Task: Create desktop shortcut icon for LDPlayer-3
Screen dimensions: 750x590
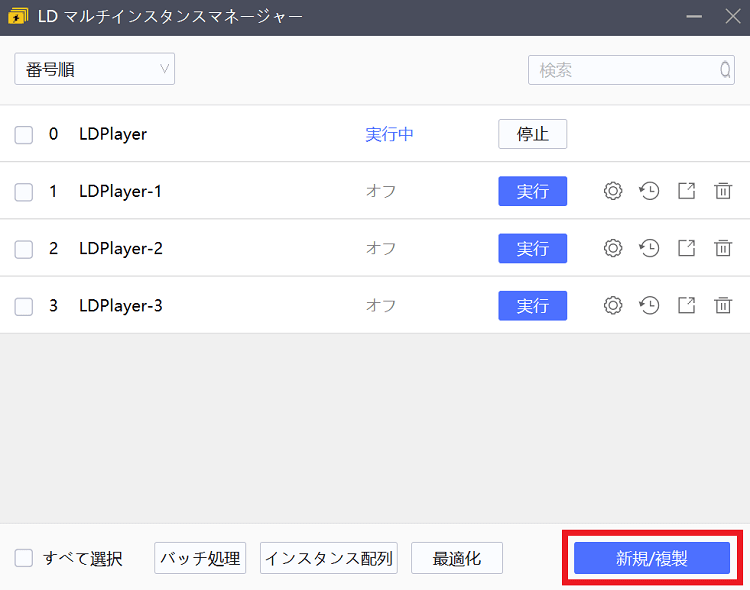Action: click(686, 305)
